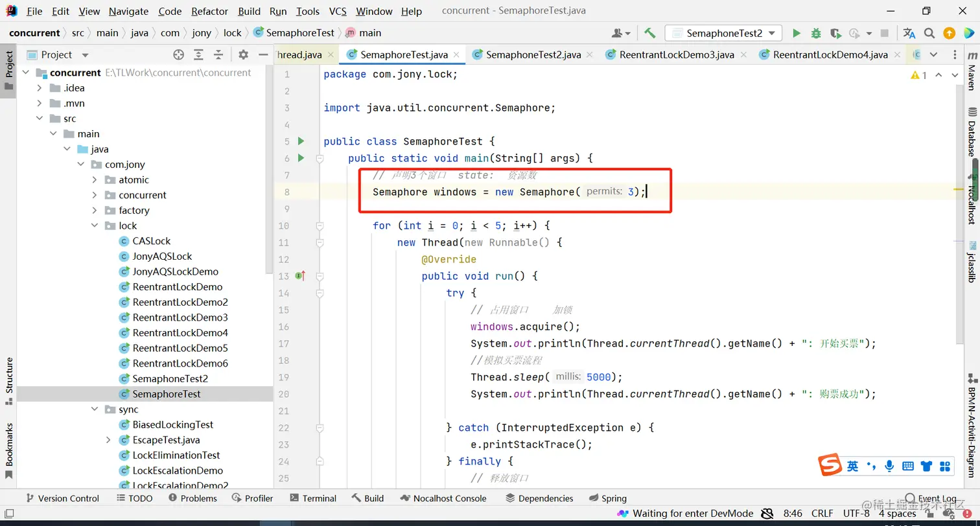Expand the atomic package folder
980x526 pixels.
95,179
